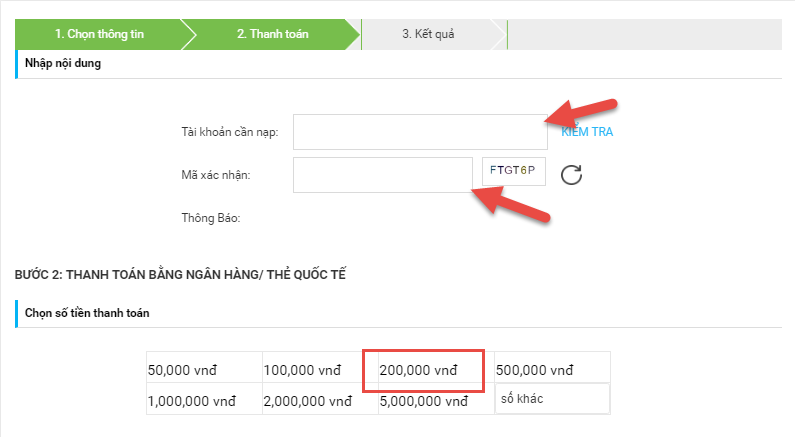Click the BƯỚC 2 payment heading

(180, 274)
